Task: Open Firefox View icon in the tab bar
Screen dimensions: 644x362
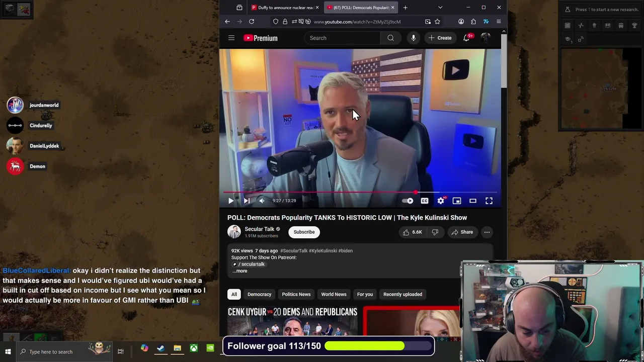Action: pyautogui.click(x=239, y=8)
